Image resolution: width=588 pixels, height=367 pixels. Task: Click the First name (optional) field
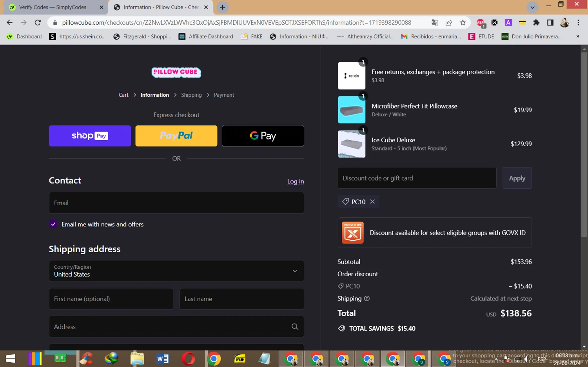point(111,299)
